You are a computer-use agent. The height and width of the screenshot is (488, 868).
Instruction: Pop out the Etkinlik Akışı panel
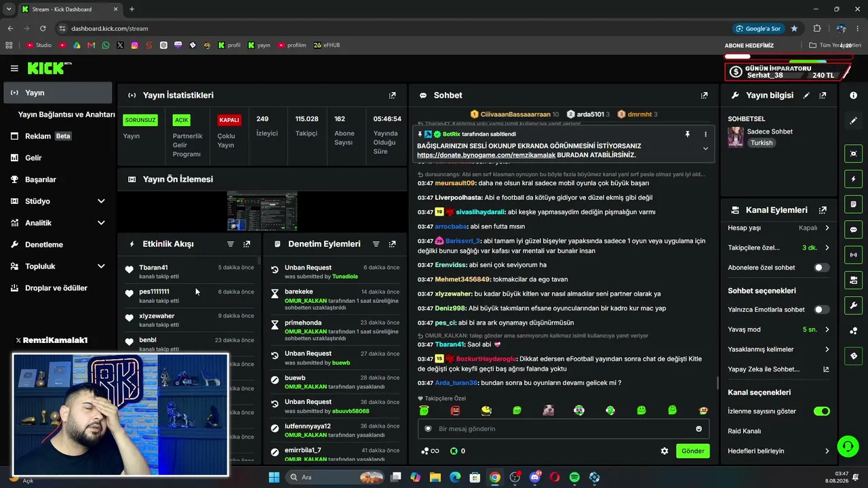pyautogui.click(x=247, y=244)
